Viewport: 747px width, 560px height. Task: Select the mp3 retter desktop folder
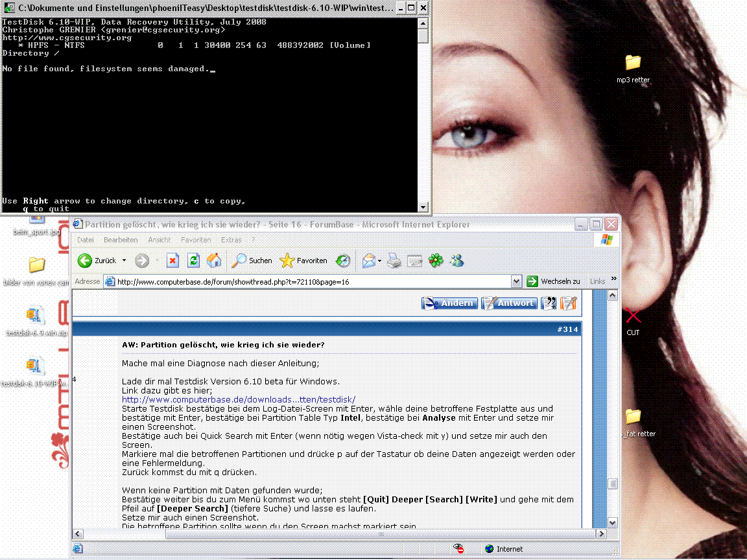pyautogui.click(x=633, y=69)
